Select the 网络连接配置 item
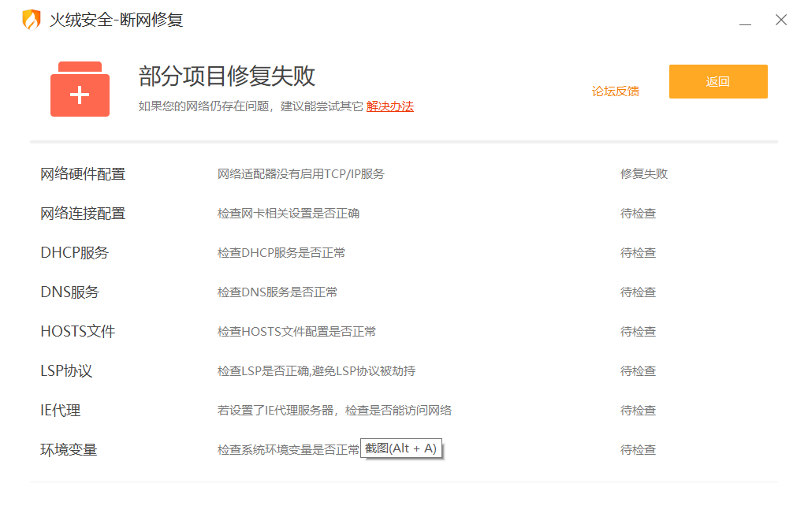The height and width of the screenshot is (532, 808). [x=83, y=214]
